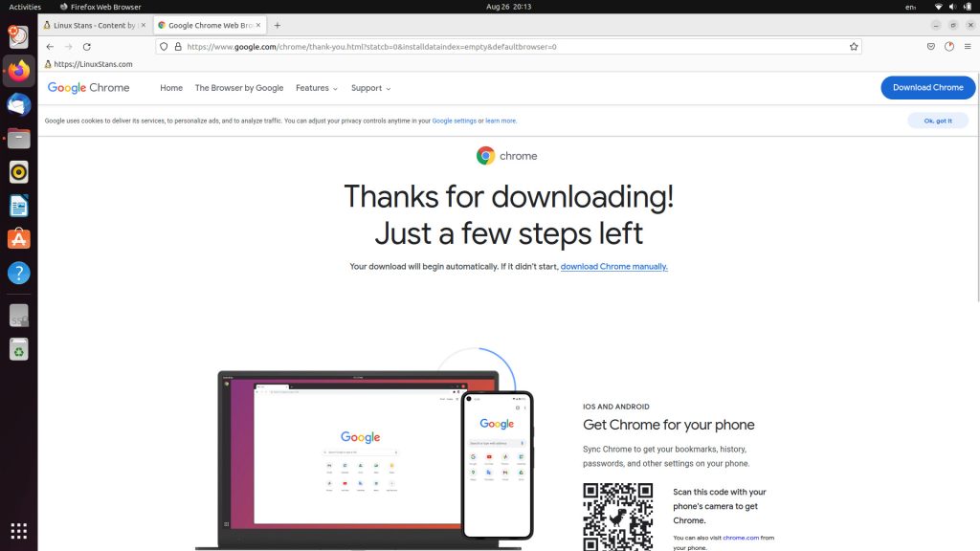Save page to Pocket

[x=930, y=47]
